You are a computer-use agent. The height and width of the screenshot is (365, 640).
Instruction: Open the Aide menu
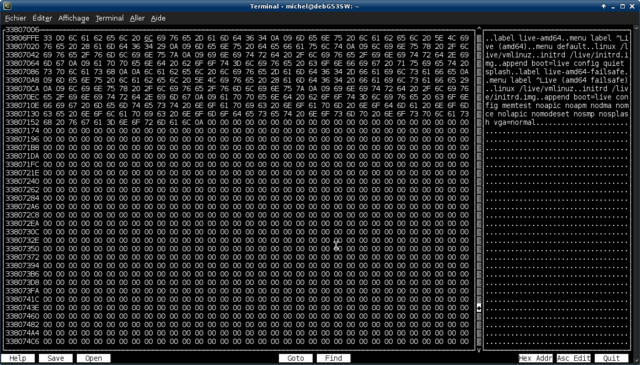(x=158, y=18)
